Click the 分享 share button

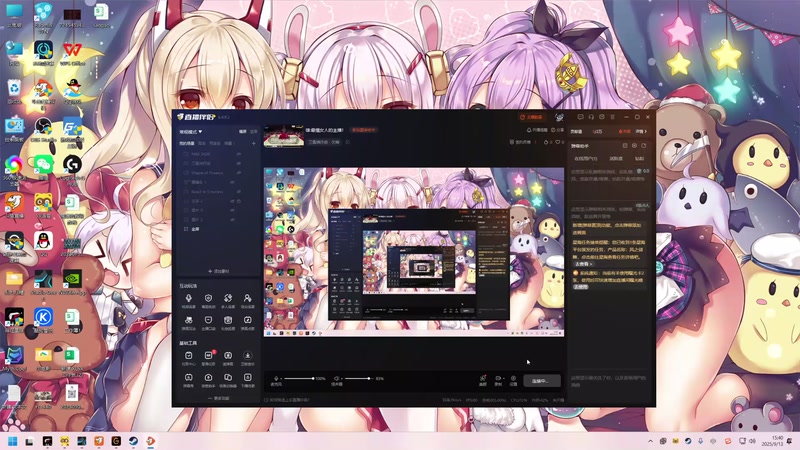coord(558,130)
